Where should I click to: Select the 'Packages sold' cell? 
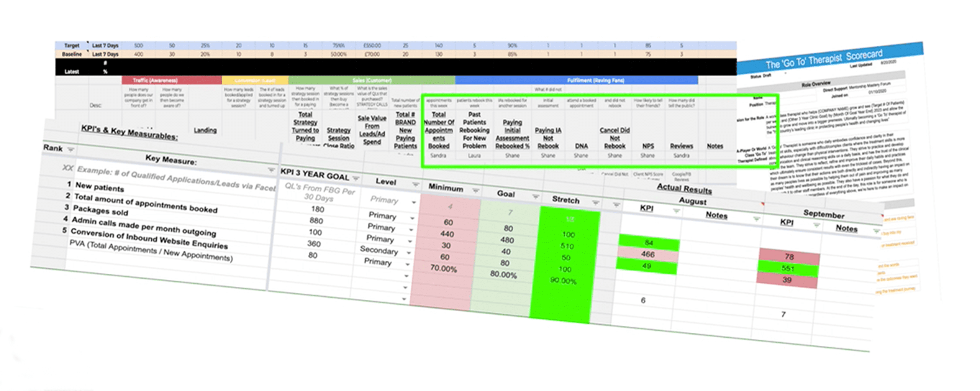click(x=100, y=210)
